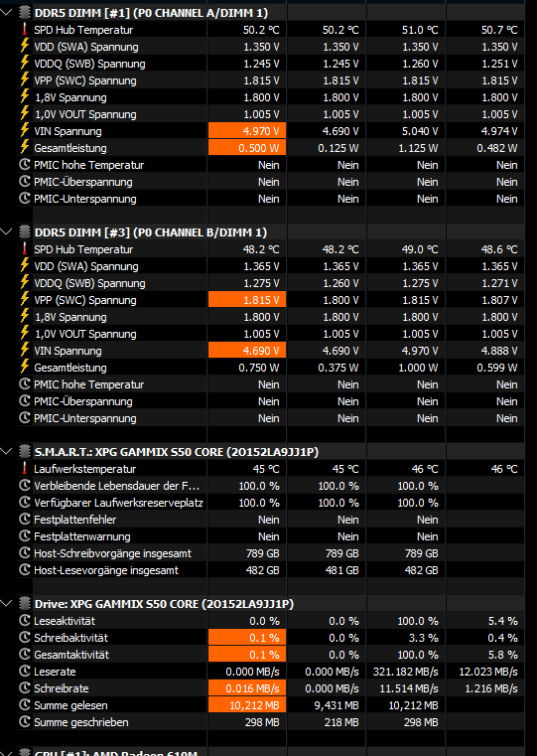Screen dimensions: 537x756
Task: Click clock icon next to Schreibrate
Action: point(25,688)
